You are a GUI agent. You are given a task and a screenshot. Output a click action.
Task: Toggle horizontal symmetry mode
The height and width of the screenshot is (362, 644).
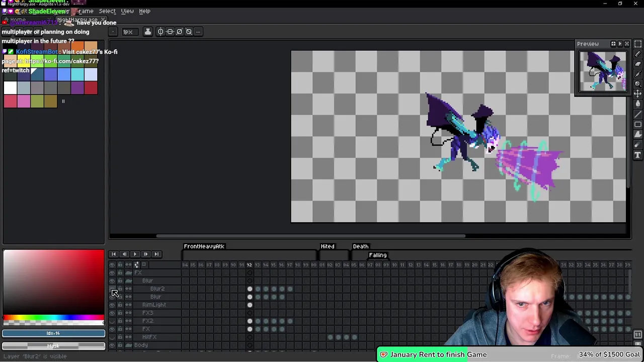[x=160, y=32]
